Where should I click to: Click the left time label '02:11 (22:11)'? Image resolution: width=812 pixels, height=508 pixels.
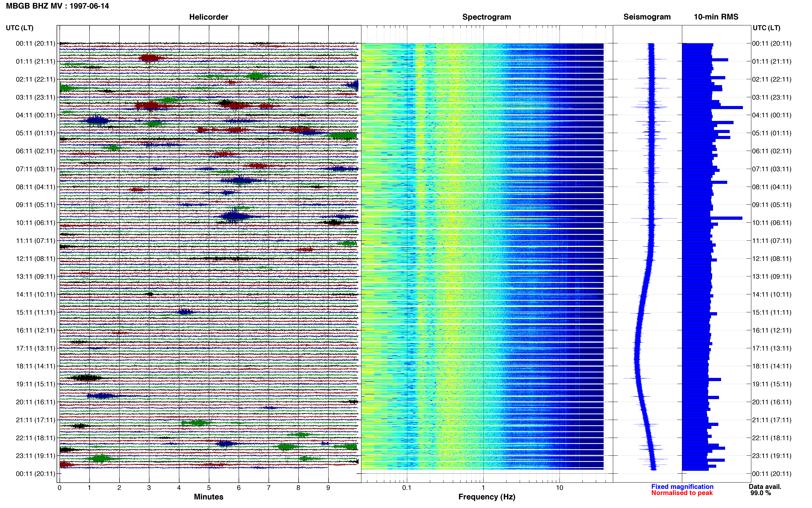[x=36, y=79]
